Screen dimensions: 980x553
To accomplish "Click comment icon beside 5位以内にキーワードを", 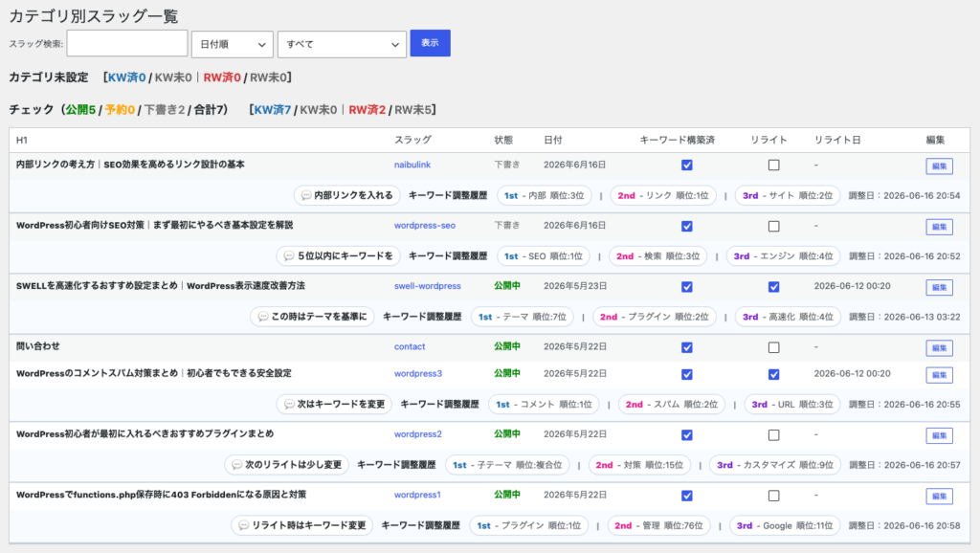I will [x=289, y=256].
